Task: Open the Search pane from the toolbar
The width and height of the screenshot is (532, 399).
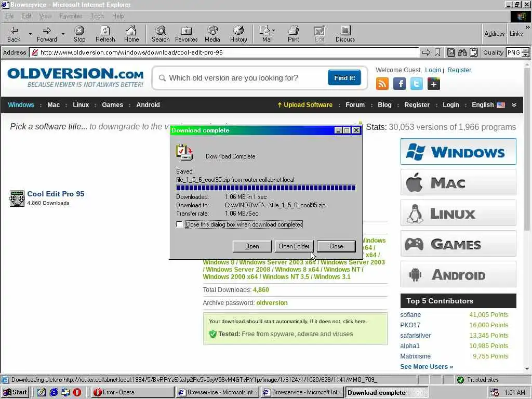Action: point(161,34)
